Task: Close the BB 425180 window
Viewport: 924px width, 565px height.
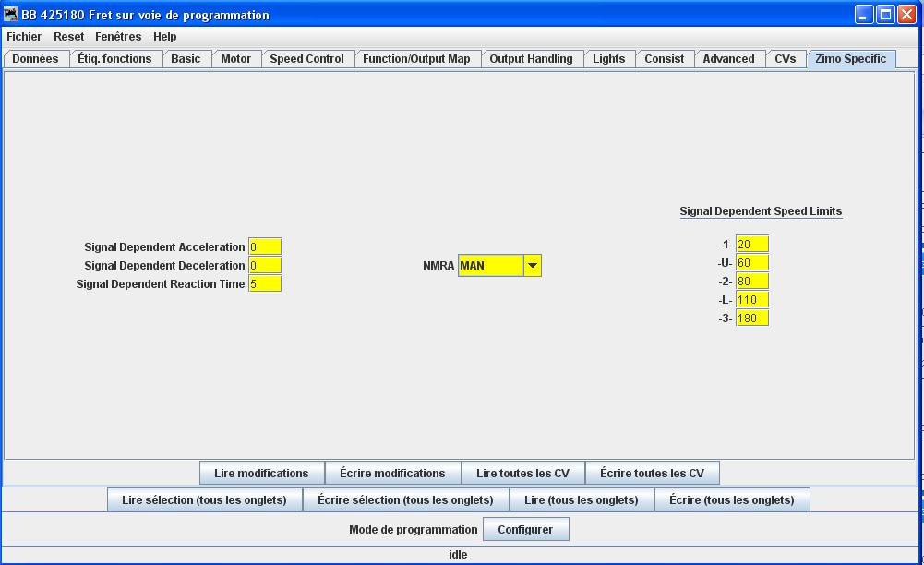Action: click(906, 14)
